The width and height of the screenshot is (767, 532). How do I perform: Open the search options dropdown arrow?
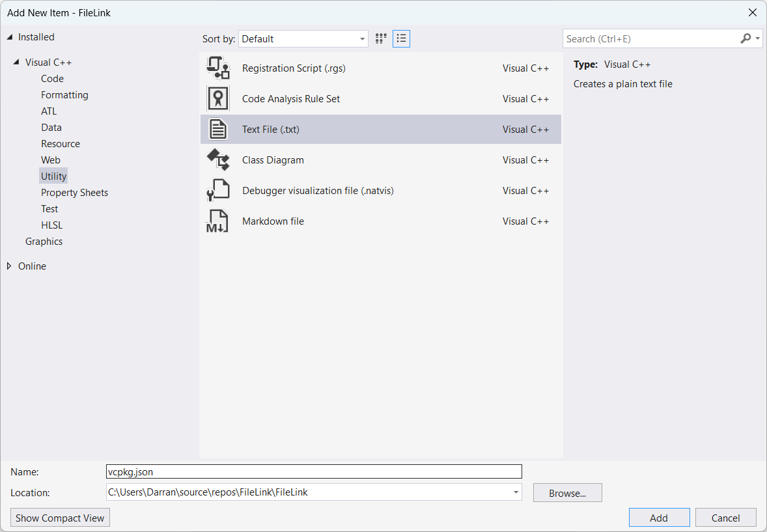[757, 38]
